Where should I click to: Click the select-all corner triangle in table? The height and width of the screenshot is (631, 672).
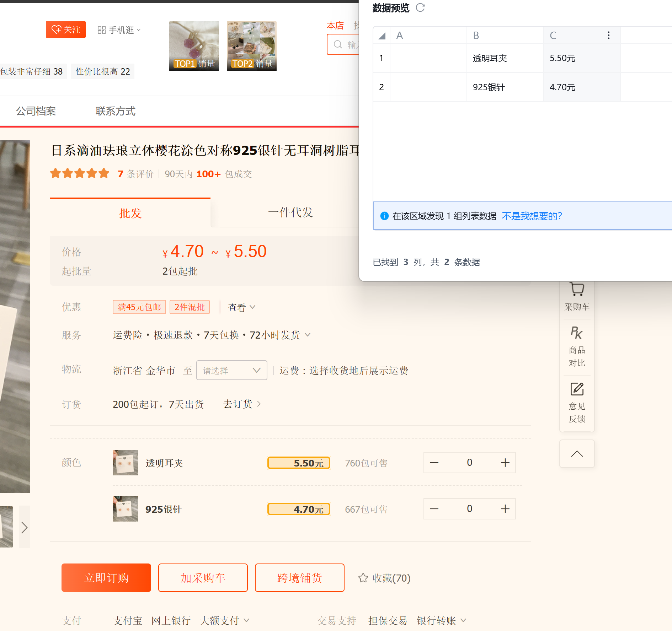tap(382, 36)
